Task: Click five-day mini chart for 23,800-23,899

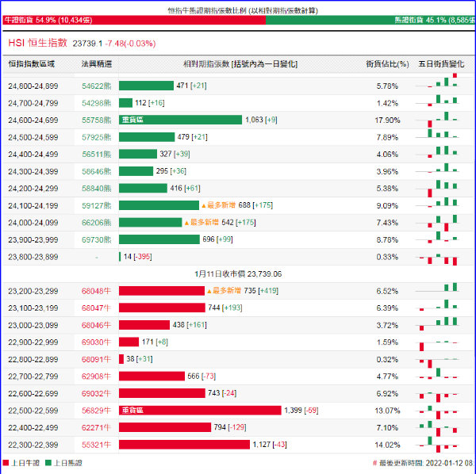Action: tap(437, 258)
